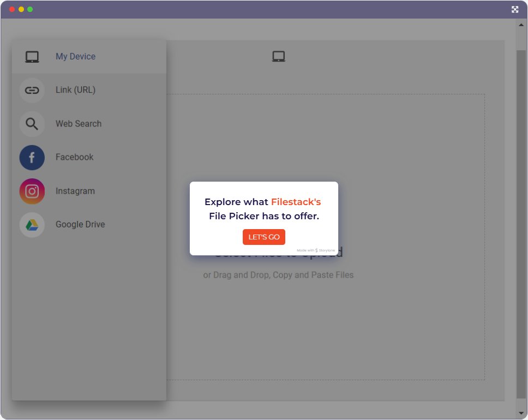Viewport: 528px width, 420px height.
Task: Open Google Drive using its icon
Action: 32,224
